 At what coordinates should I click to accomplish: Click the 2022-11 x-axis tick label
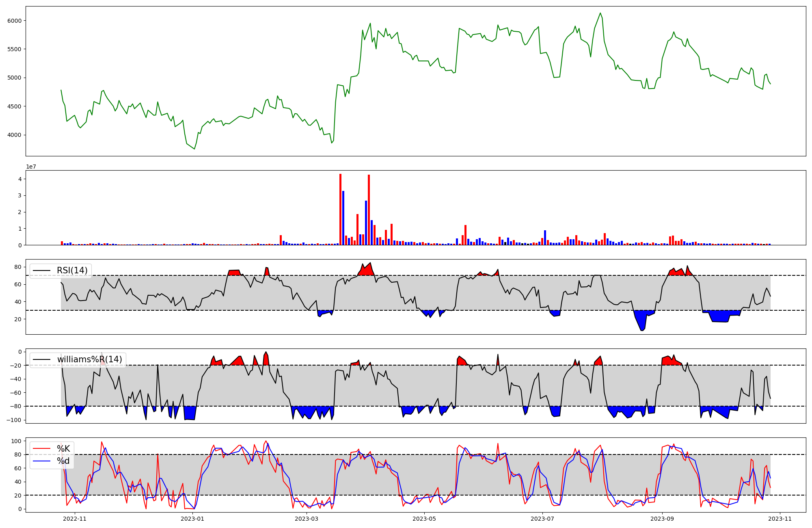75,519
